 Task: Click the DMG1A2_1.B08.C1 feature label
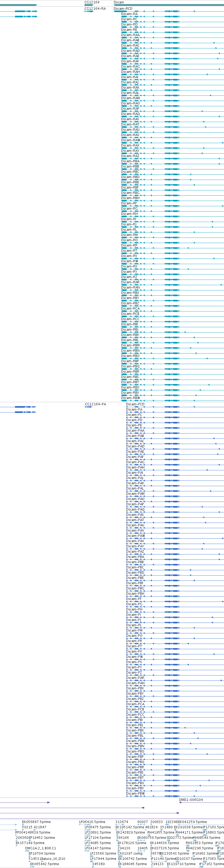click(41, 849)
